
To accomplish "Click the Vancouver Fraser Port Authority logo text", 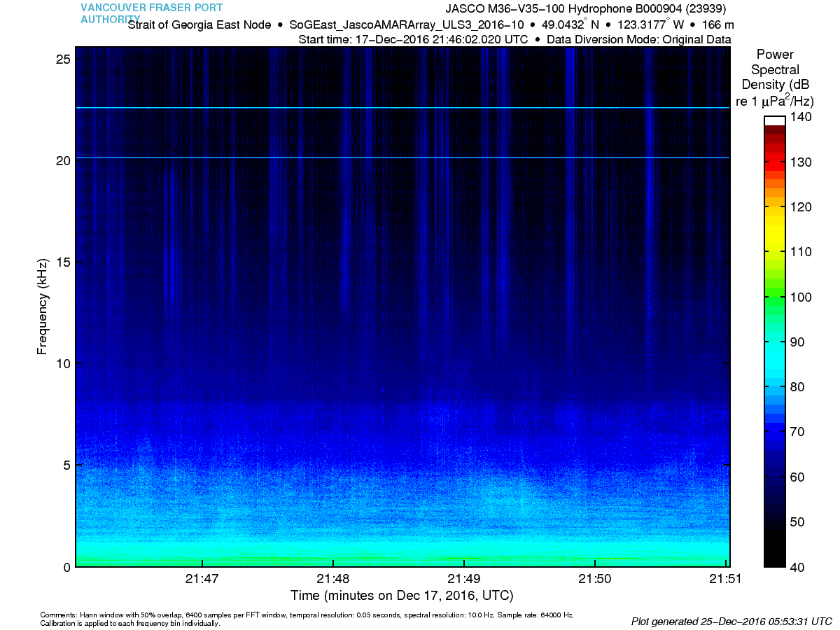I will coord(151,13).
